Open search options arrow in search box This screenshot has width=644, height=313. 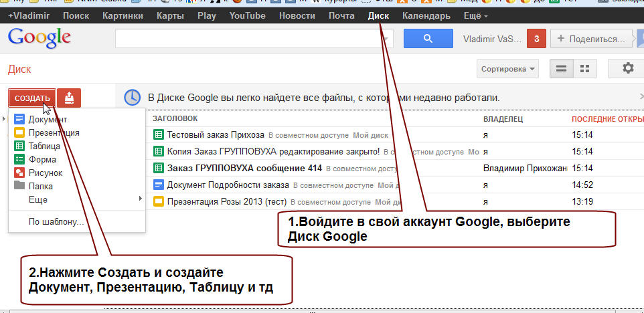click(386, 39)
